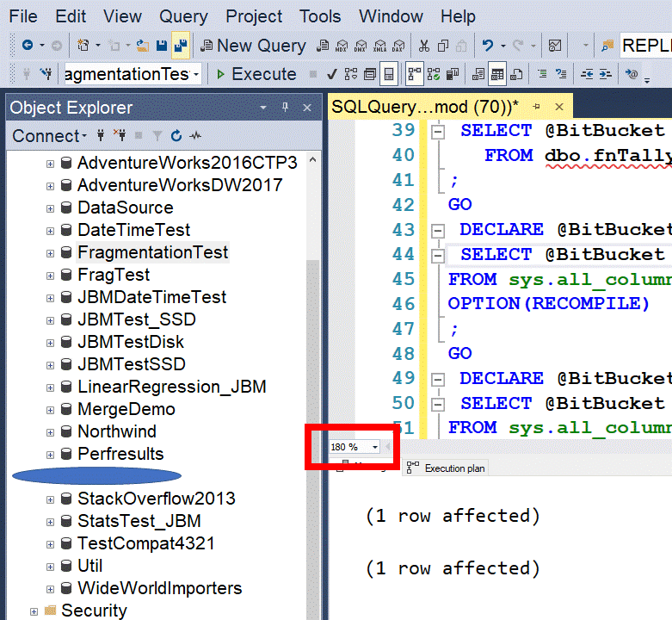Open the View menu
Image resolution: width=672 pixels, height=620 pixels.
[x=122, y=16]
